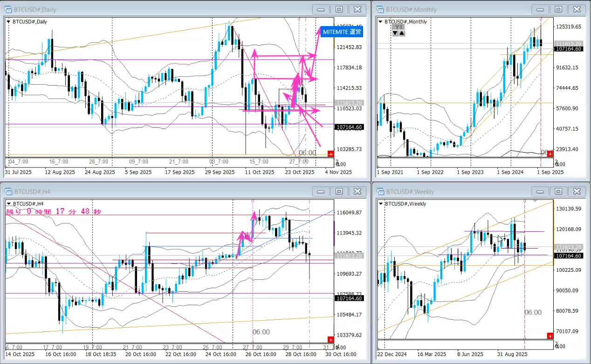
Task: Click the Monthly chart window title icon
Action: point(380,9)
